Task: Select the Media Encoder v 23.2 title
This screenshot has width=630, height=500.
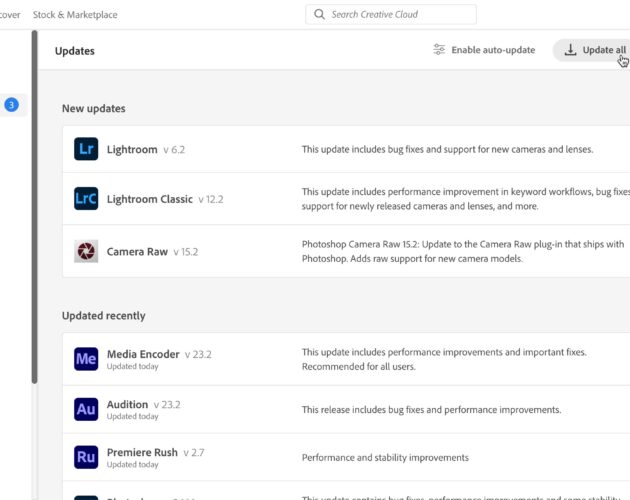Action: pyautogui.click(x=159, y=354)
